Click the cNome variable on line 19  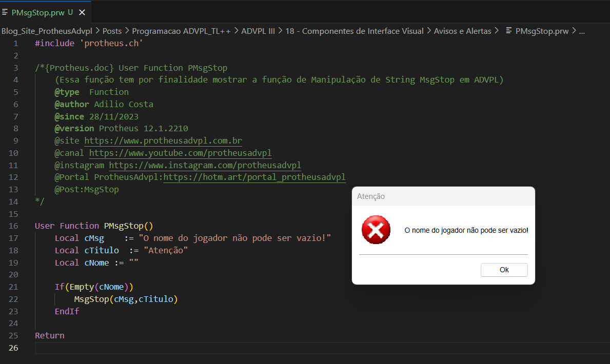[x=96, y=262]
